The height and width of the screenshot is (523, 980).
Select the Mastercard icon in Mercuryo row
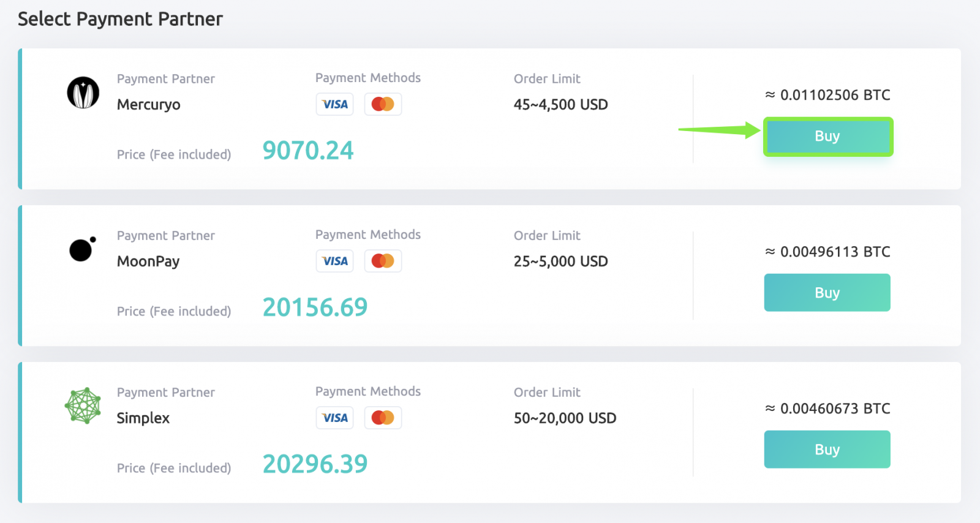click(x=383, y=104)
